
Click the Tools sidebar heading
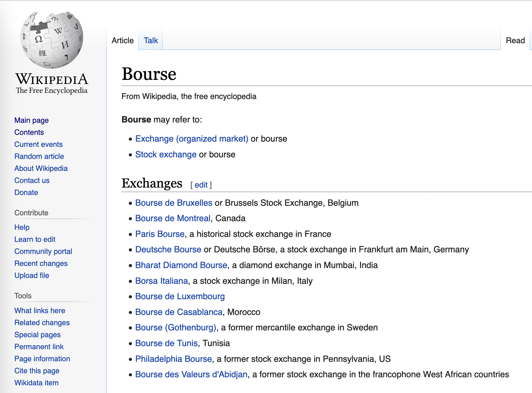pyautogui.click(x=23, y=296)
